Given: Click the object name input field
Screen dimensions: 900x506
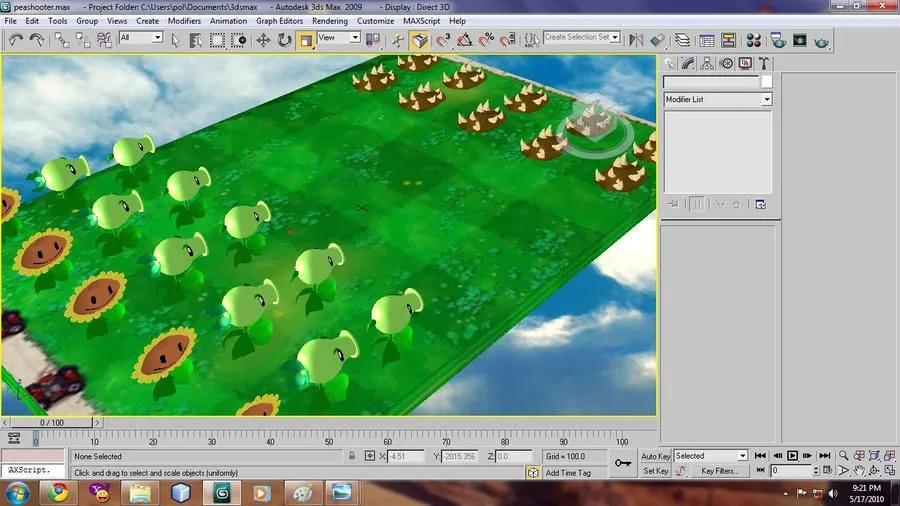Looking at the screenshot, I should 711,82.
